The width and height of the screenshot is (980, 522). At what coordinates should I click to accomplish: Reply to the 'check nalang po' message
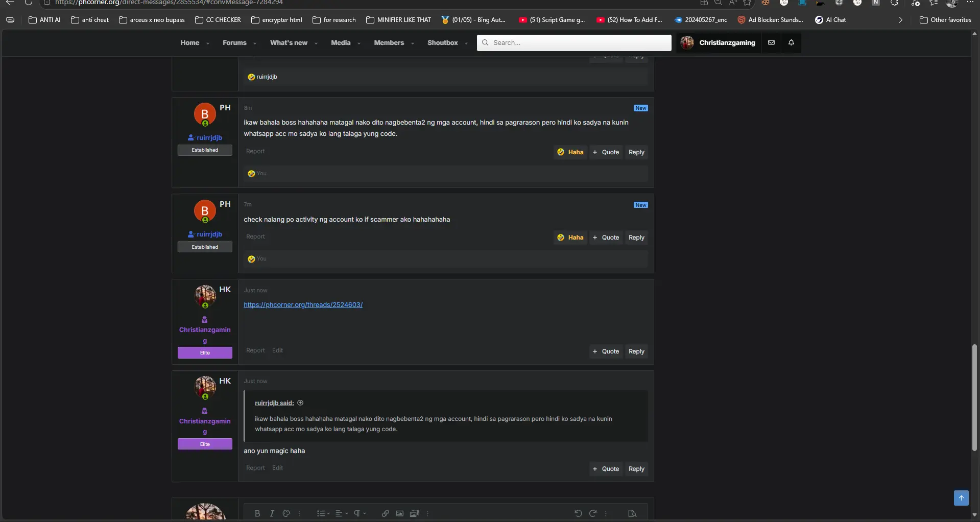pyautogui.click(x=636, y=238)
